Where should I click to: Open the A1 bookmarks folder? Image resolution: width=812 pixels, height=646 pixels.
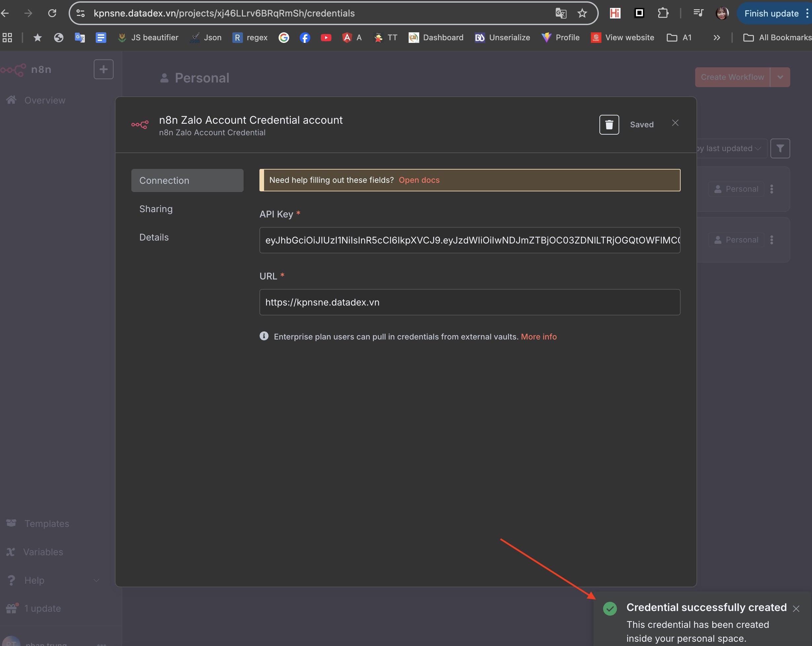(x=679, y=37)
